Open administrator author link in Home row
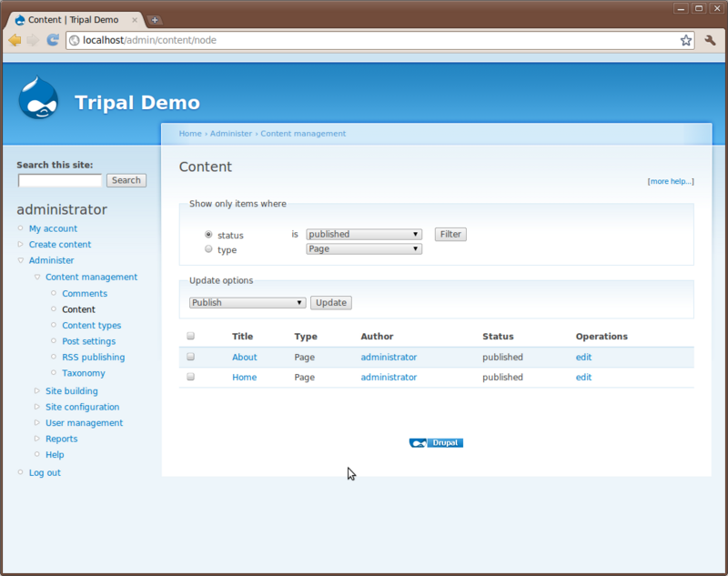The height and width of the screenshot is (576, 728). pyautogui.click(x=389, y=378)
